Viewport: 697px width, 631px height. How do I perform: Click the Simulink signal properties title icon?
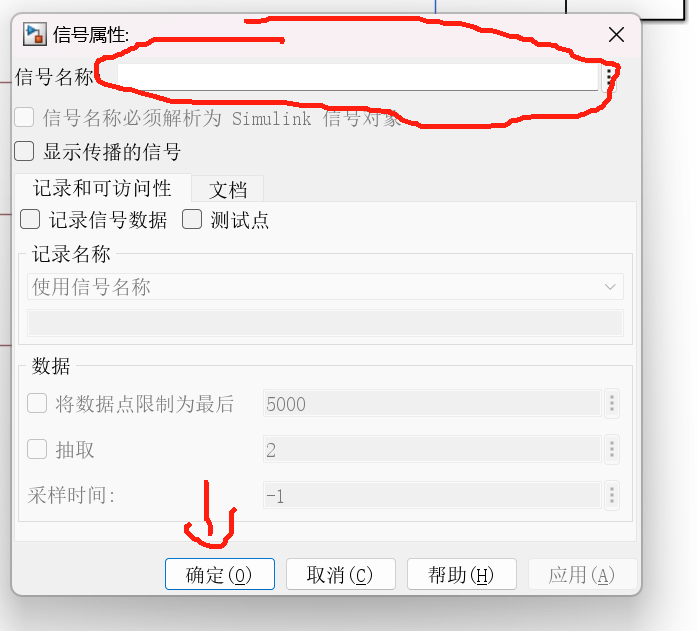[x=34, y=34]
